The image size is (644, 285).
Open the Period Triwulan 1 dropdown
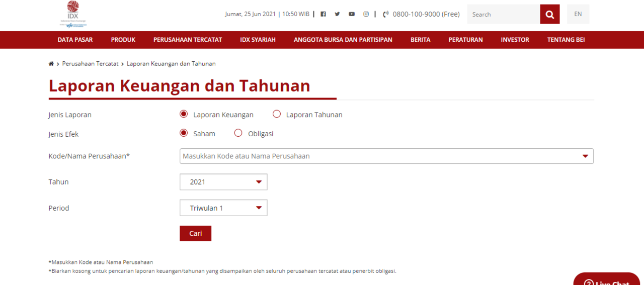[x=223, y=208]
